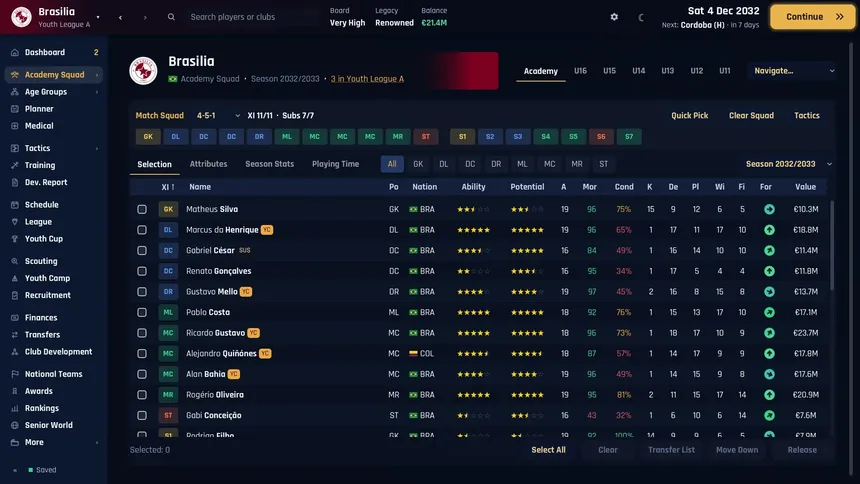Tick checkbox for Marcus da Henrique
Screen dimensions: 860x484
click(142, 230)
